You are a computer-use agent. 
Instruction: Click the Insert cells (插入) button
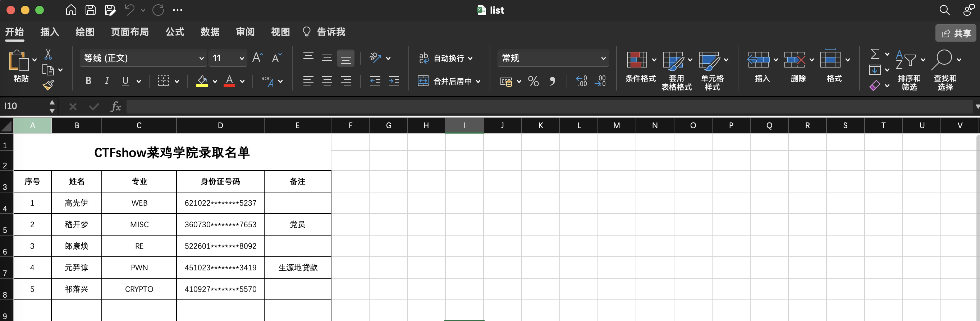(x=762, y=67)
